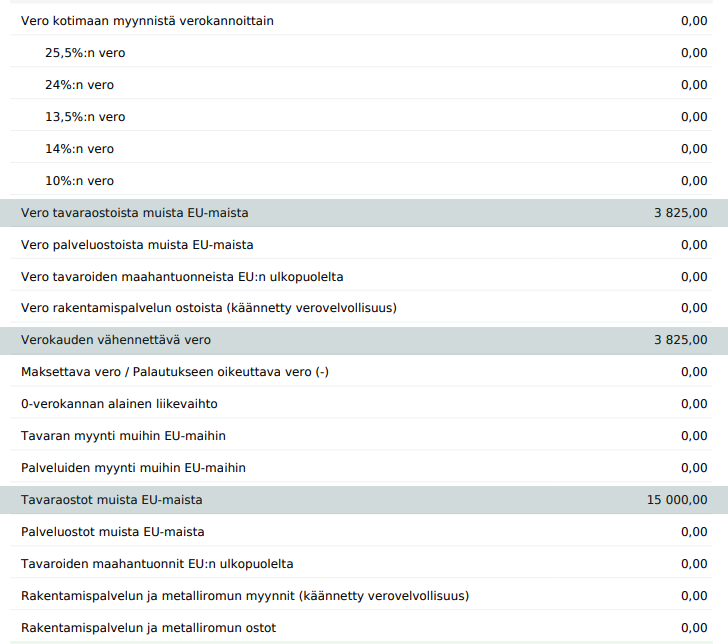
Task: Click the 'Verokauden vähennettävä vero' row label
Action: 116,340
